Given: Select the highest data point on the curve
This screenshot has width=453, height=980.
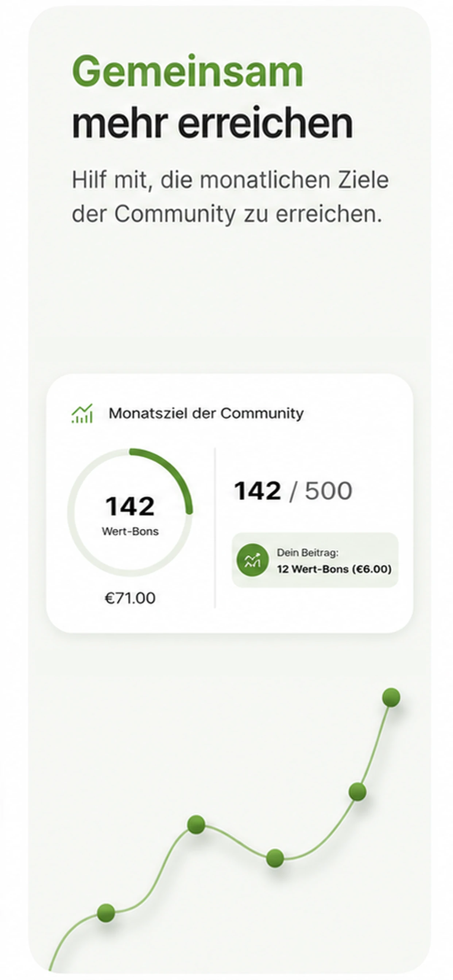Looking at the screenshot, I should click(391, 697).
